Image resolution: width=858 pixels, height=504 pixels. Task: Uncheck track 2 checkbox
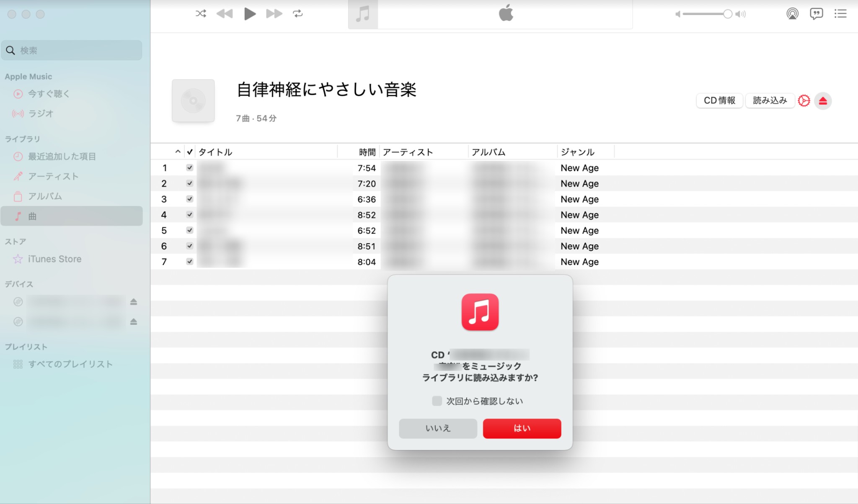click(x=190, y=183)
